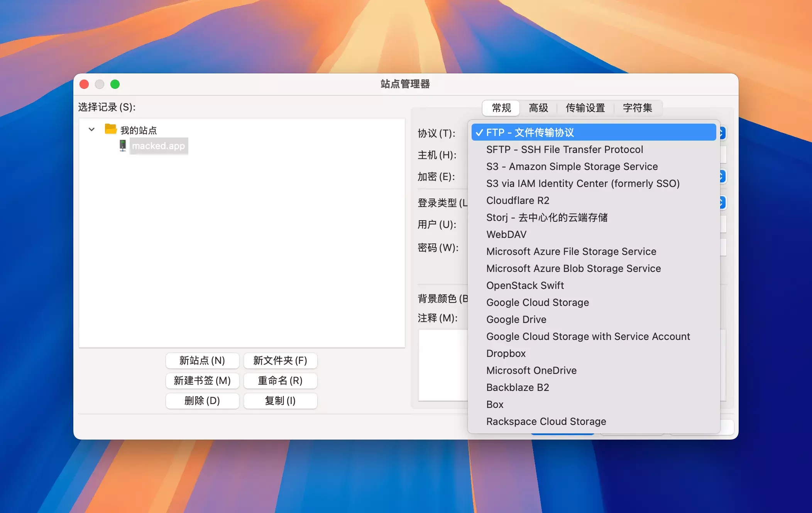Image resolution: width=812 pixels, height=513 pixels.
Task: Select Dropbox in the protocol dropdown
Action: point(506,353)
